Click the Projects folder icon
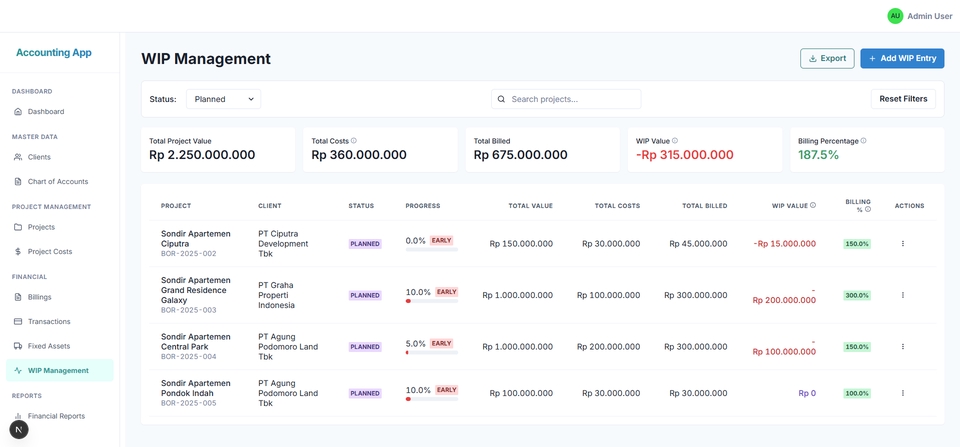 (18, 227)
